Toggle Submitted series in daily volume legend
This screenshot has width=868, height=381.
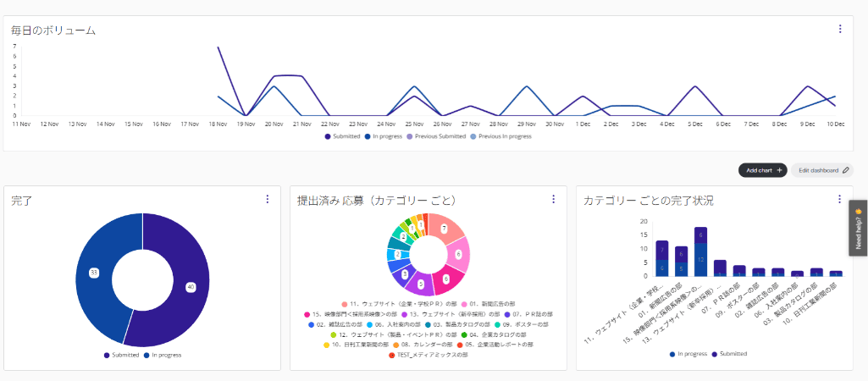(343, 135)
